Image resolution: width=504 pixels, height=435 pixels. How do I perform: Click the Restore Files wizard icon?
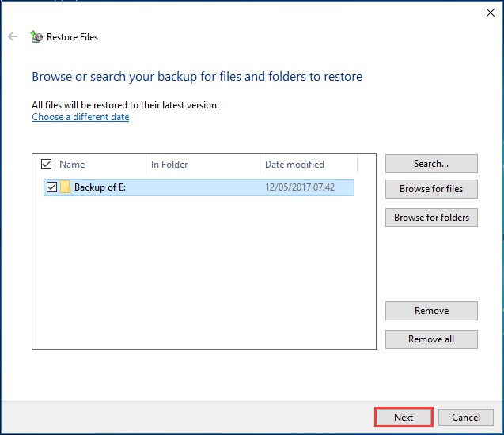pyautogui.click(x=36, y=36)
